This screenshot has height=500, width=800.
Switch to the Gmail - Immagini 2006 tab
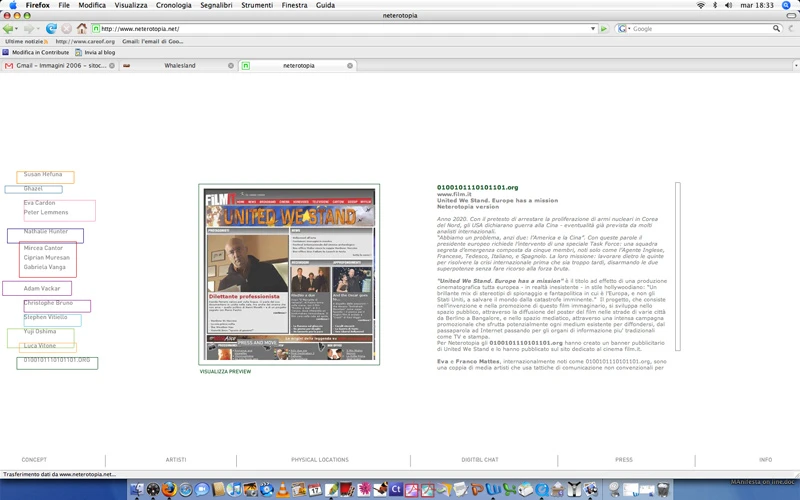[59, 65]
